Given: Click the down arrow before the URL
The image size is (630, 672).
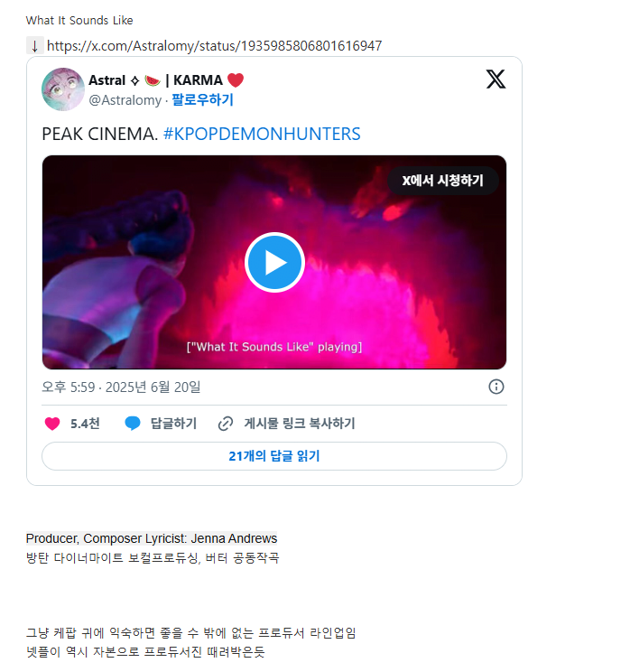Looking at the screenshot, I should pyautogui.click(x=35, y=45).
